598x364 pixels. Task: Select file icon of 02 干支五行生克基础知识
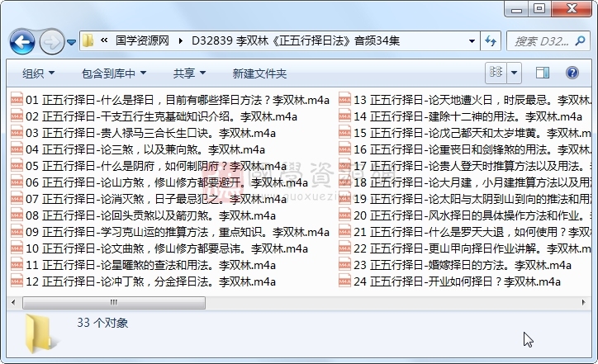pos(17,116)
